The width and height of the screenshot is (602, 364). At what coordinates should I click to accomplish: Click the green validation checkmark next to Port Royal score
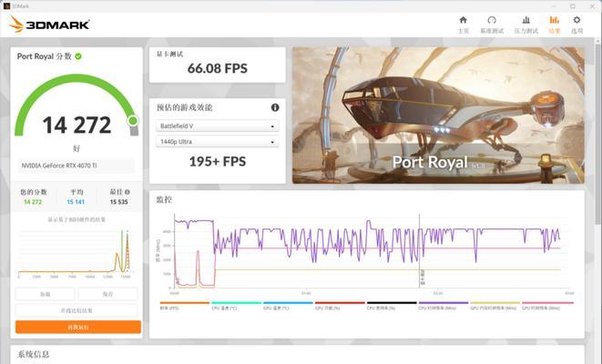78,56
